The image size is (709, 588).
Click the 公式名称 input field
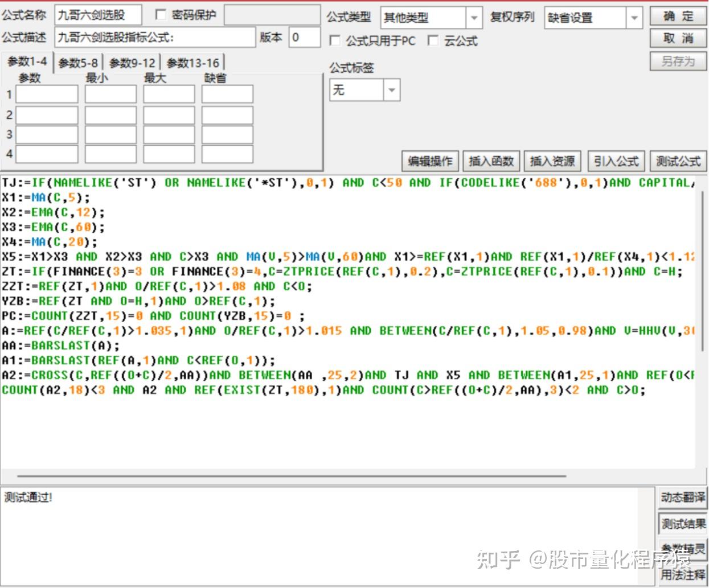98,15
